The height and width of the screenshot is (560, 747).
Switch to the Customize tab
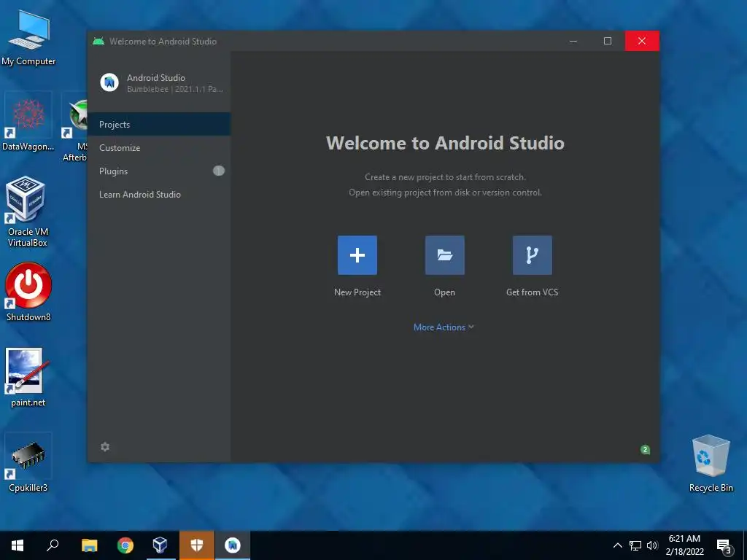coord(159,147)
